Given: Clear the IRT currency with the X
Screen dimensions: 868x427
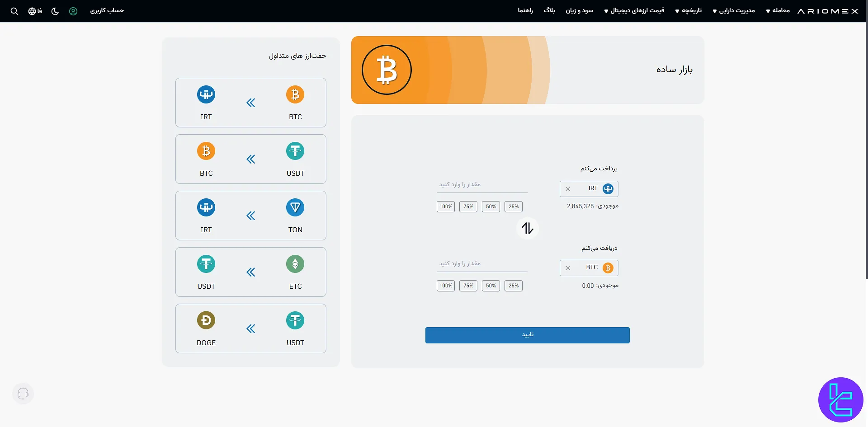Looking at the screenshot, I should click(x=568, y=188).
